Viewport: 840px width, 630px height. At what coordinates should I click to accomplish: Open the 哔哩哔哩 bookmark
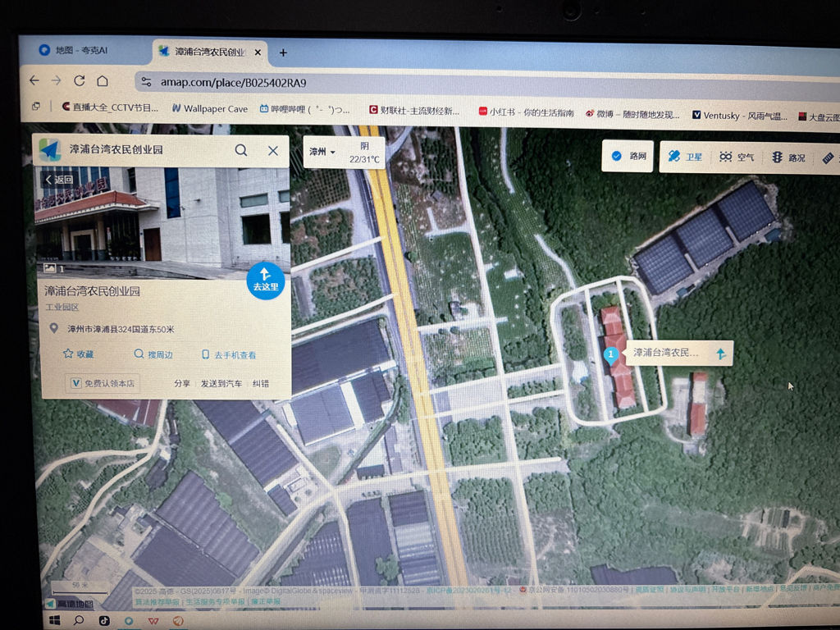pyautogui.click(x=304, y=109)
